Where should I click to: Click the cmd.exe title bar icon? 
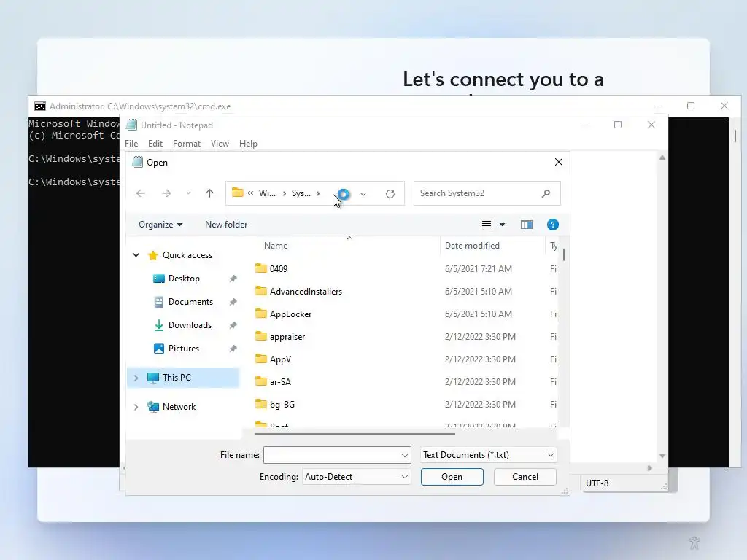click(40, 106)
